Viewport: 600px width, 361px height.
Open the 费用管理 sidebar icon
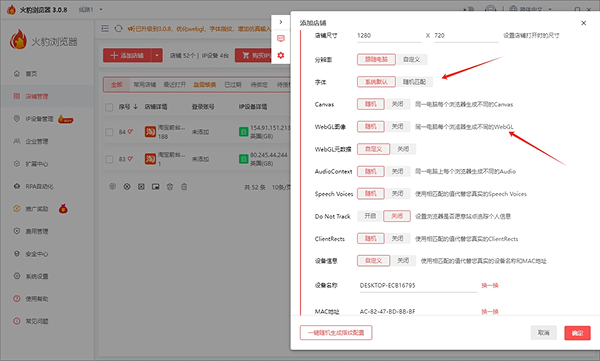(16, 231)
